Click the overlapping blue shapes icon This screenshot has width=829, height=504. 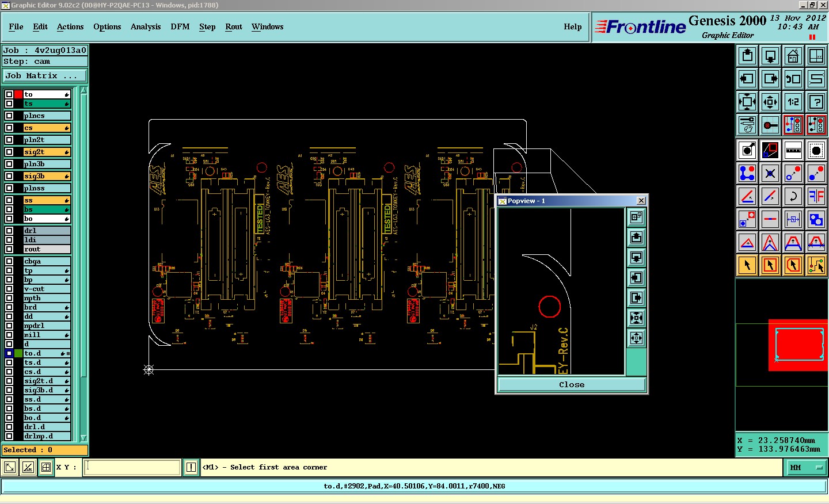(816, 219)
